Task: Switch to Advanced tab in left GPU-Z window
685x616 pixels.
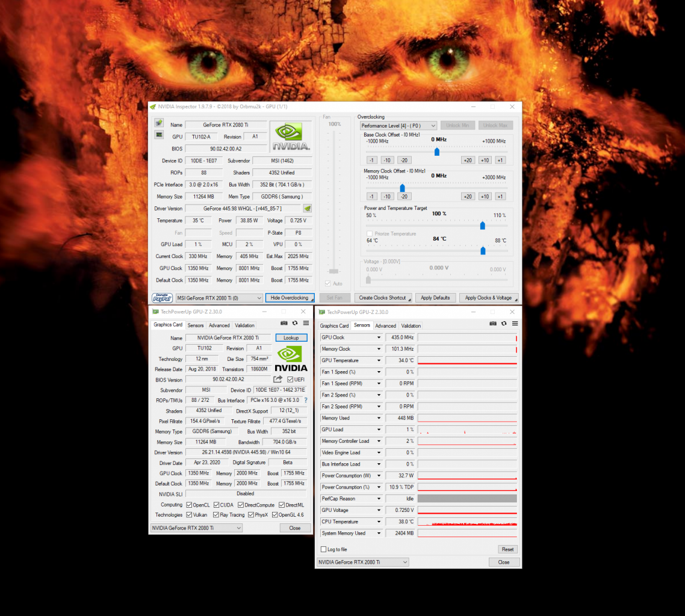Action: tap(219, 325)
